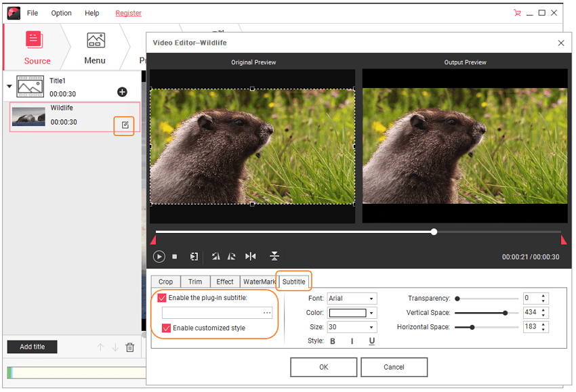Click the plus icon next to Title1

pyautogui.click(x=122, y=91)
